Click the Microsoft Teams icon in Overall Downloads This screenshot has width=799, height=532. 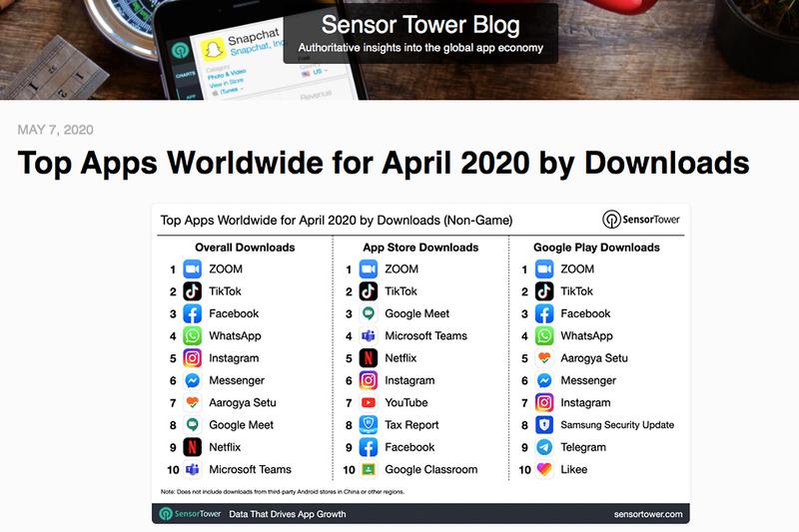click(192, 469)
